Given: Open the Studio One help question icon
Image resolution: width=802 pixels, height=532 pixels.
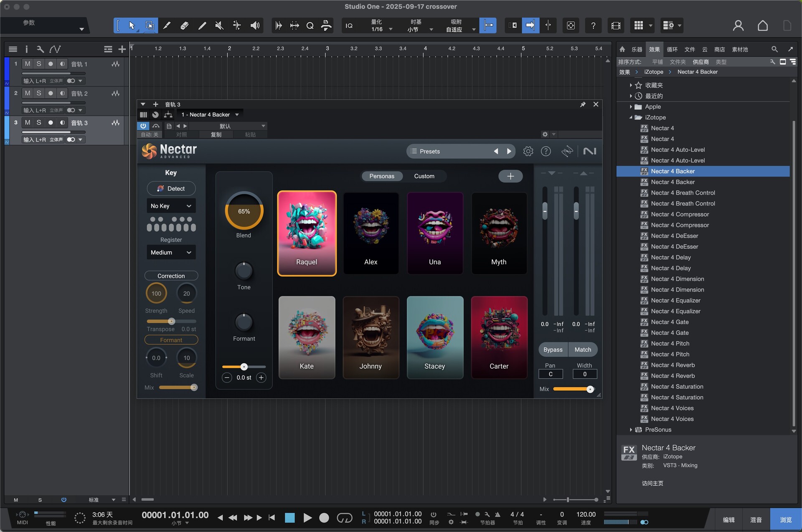Looking at the screenshot, I should pos(593,25).
